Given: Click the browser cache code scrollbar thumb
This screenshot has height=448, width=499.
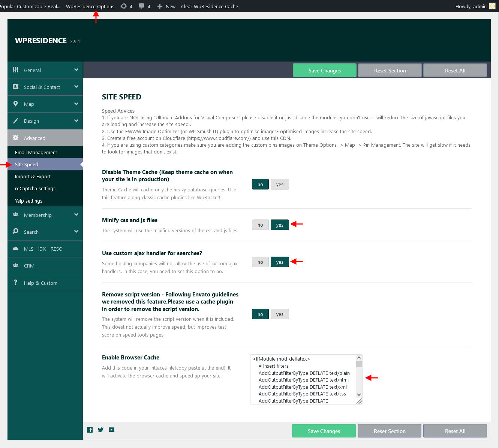Looking at the screenshot, I should 359,364.
